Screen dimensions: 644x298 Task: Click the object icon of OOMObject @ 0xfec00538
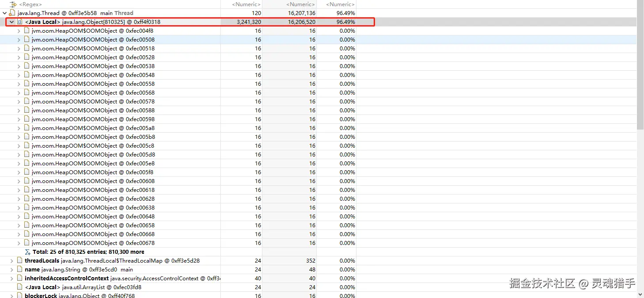[x=27, y=66]
